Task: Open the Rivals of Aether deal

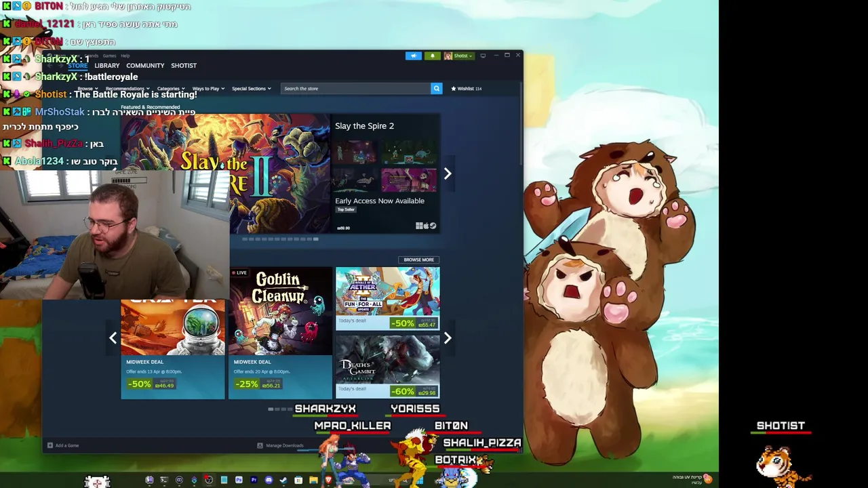Action: coord(387,298)
